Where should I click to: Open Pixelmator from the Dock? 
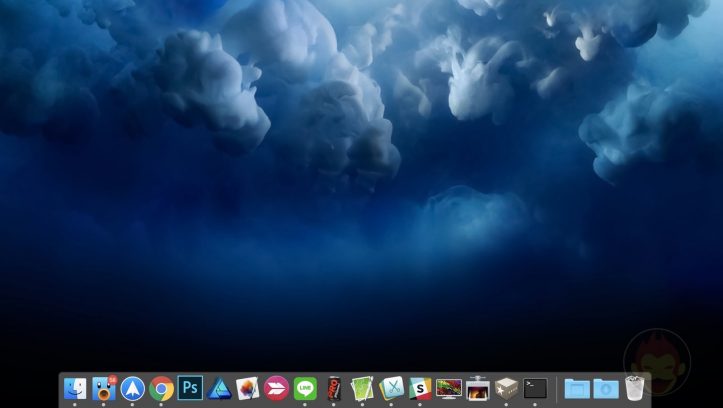coord(248,389)
